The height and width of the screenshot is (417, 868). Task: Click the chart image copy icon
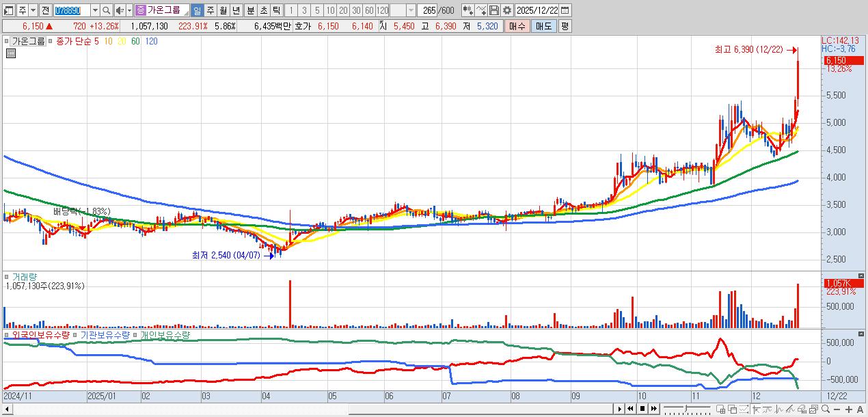(813, 409)
